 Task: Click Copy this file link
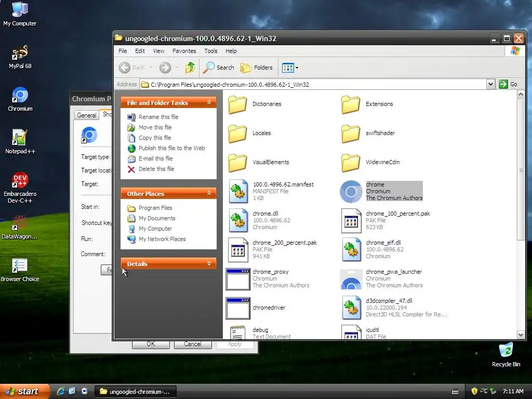point(155,138)
